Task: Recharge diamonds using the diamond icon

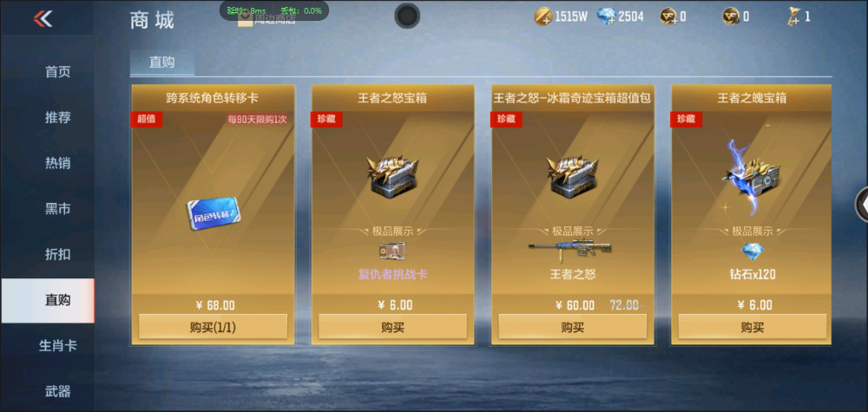Action: pyautogui.click(x=607, y=17)
